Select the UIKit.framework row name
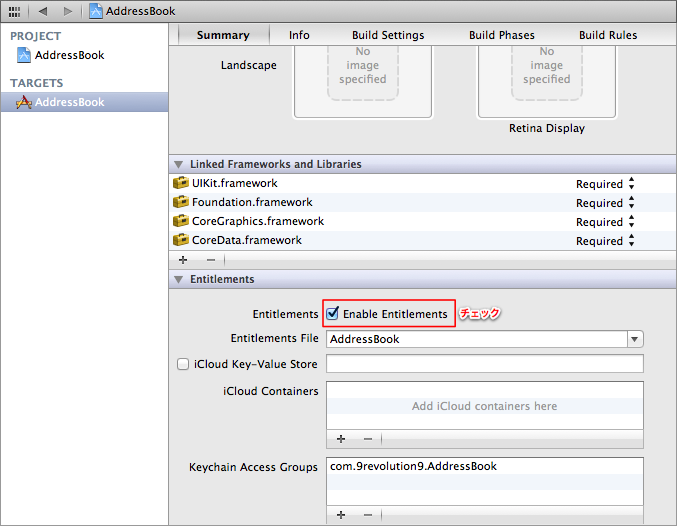 point(234,183)
